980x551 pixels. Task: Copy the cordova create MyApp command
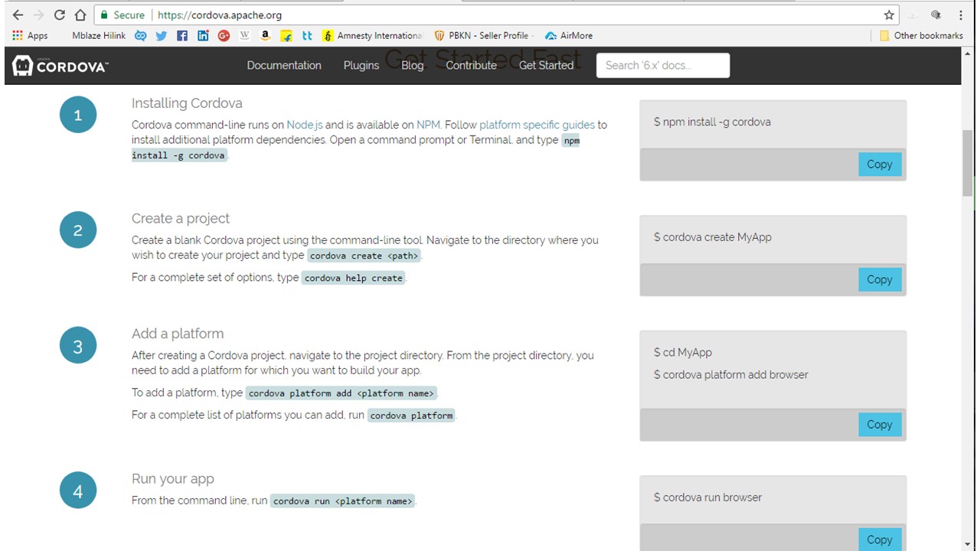click(x=879, y=279)
